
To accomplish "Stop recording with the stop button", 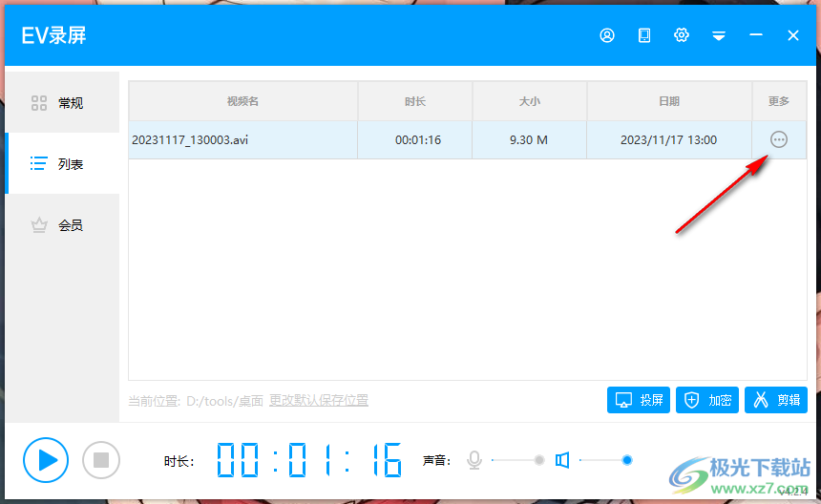I will click(x=101, y=460).
